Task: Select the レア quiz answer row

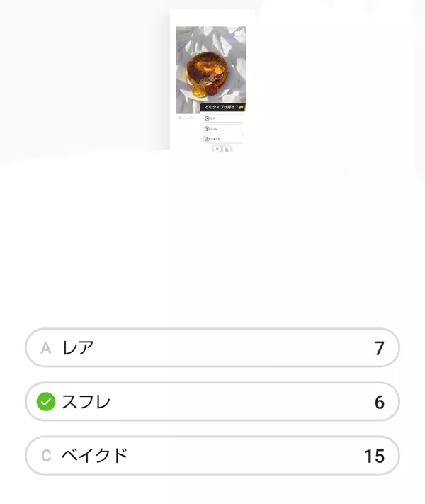Action: tap(212, 348)
